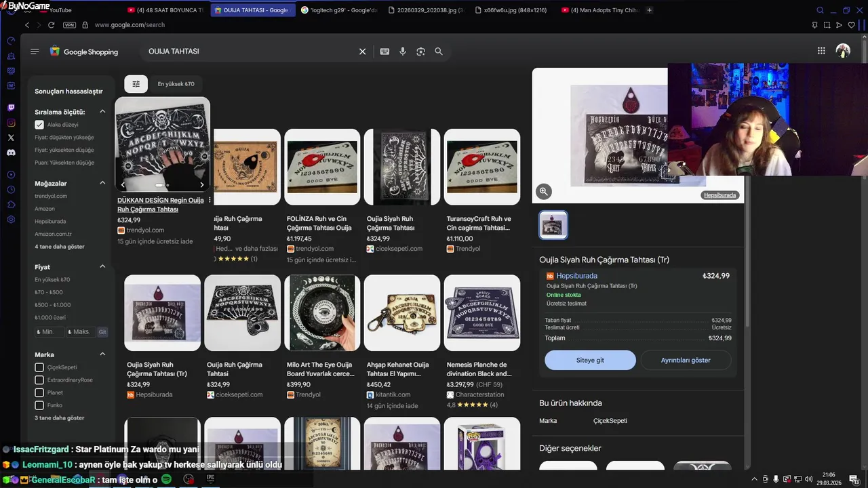This screenshot has width=868, height=488.
Task: Open search by image lens icon
Action: (420, 52)
